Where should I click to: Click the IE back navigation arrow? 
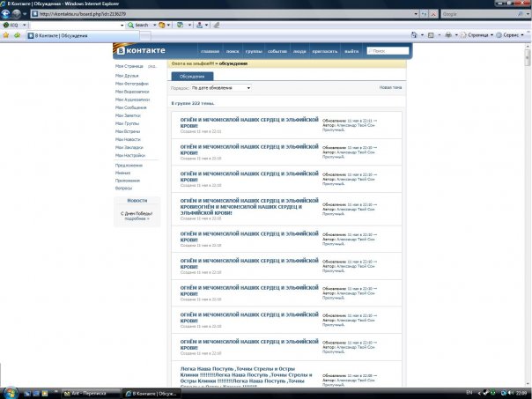(x=7, y=14)
